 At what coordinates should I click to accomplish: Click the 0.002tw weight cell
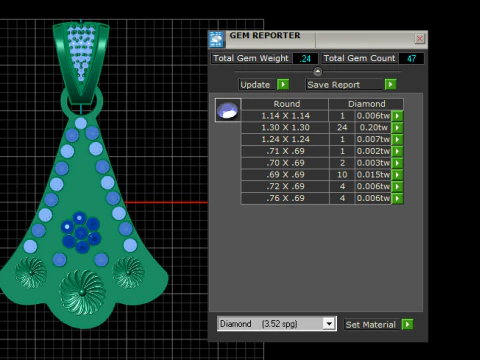[373, 151]
